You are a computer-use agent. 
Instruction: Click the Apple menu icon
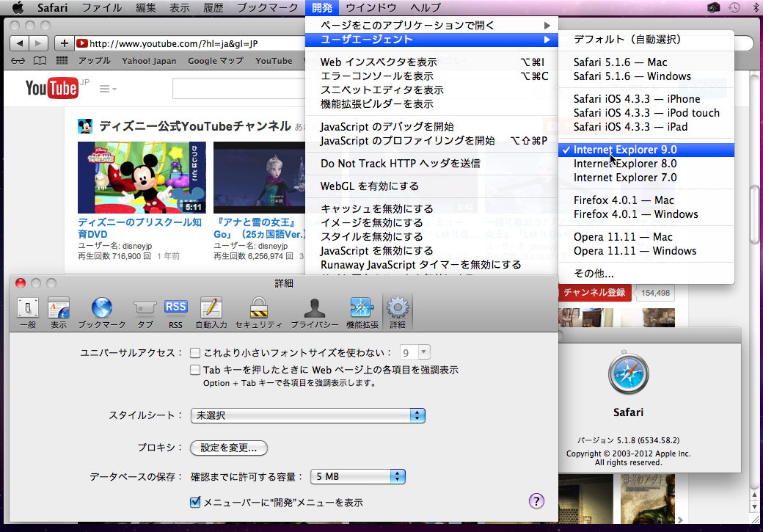pyautogui.click(x=18, y=7)
